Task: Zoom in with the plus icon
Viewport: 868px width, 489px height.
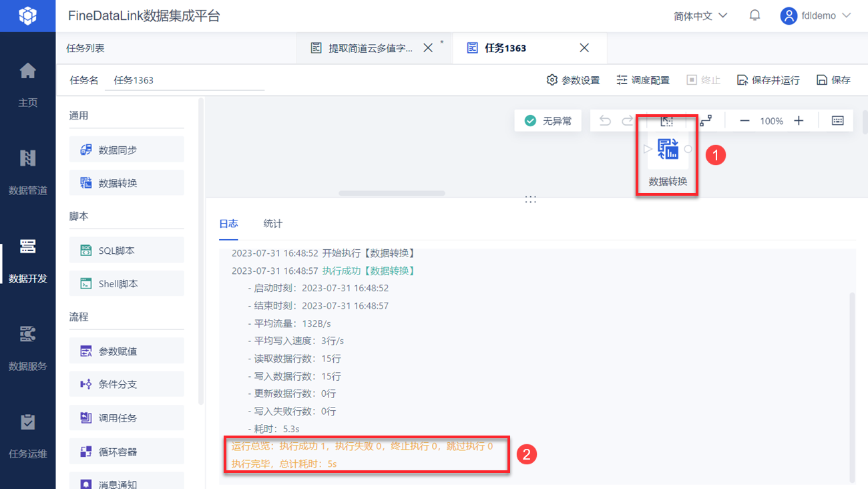Action: (799, 121)
